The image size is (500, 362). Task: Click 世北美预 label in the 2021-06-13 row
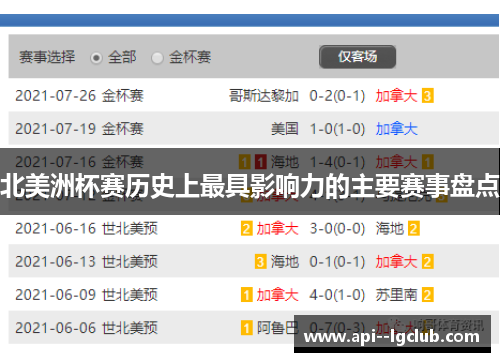pyautogui.click(x=130, y=261)
